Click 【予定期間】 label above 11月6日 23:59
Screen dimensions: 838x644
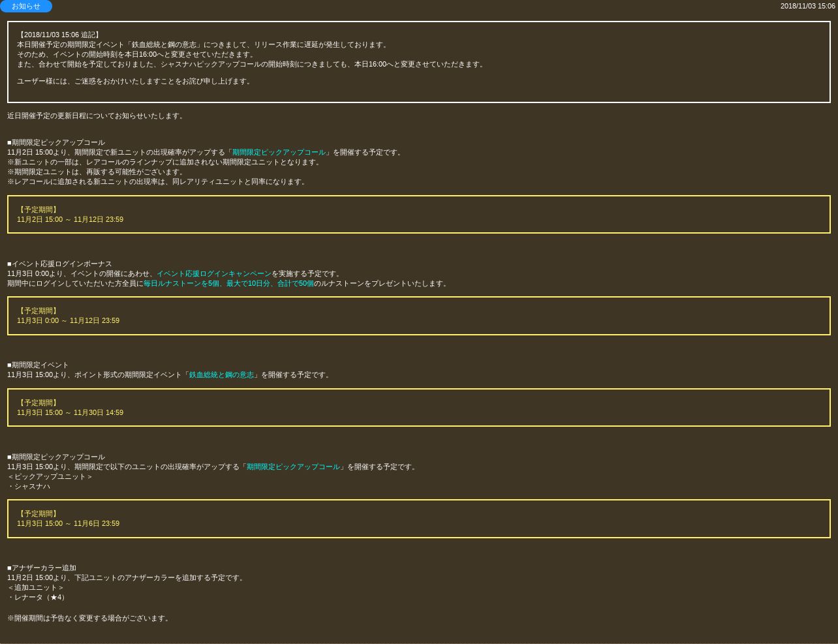(x=39, y=514)
